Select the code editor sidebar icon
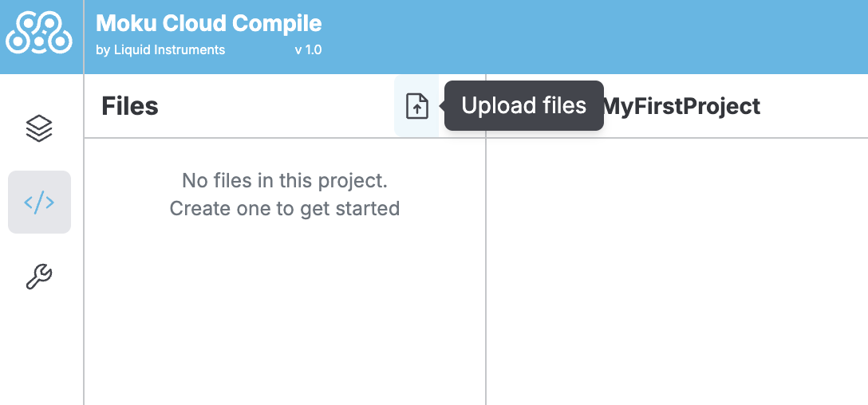Screen dimensions: 868x405 [x=39, y=202]
